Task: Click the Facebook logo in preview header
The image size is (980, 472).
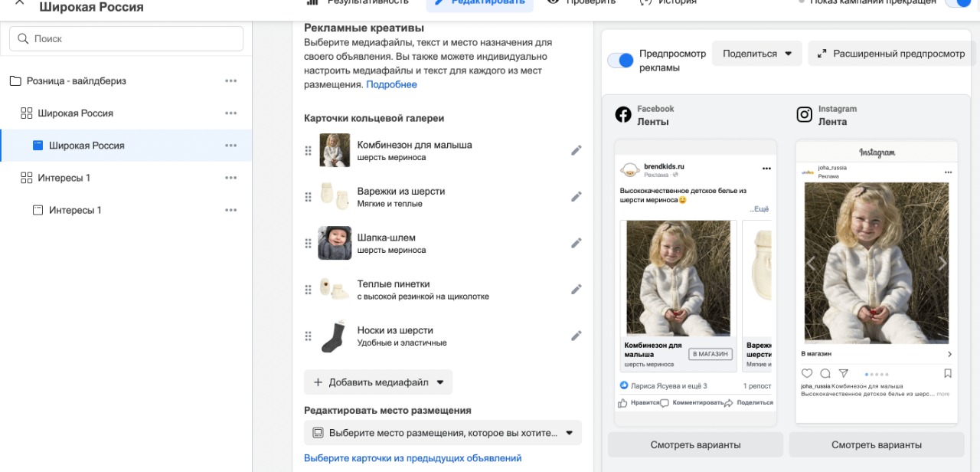Action: [623, 115]
